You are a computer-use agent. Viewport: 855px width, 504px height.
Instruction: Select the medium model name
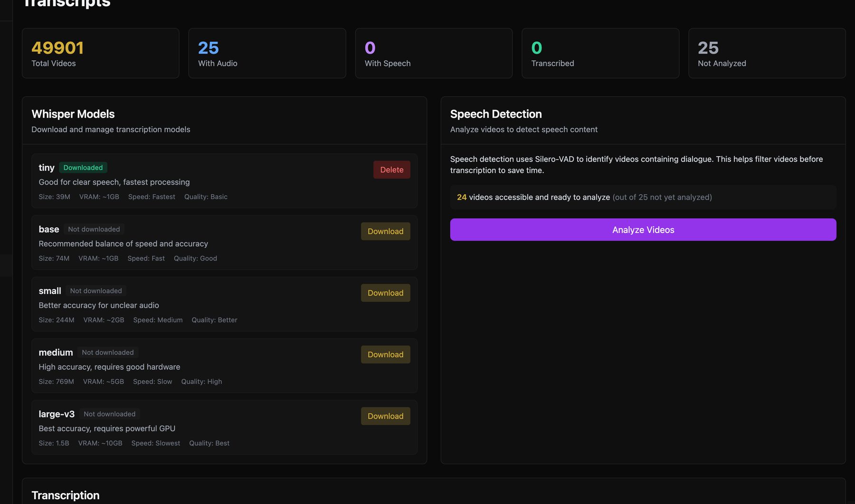pos(56,353)
